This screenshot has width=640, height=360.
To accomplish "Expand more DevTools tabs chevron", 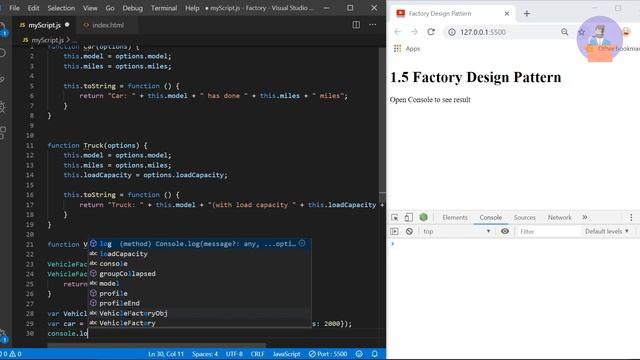I will point(585,217).
